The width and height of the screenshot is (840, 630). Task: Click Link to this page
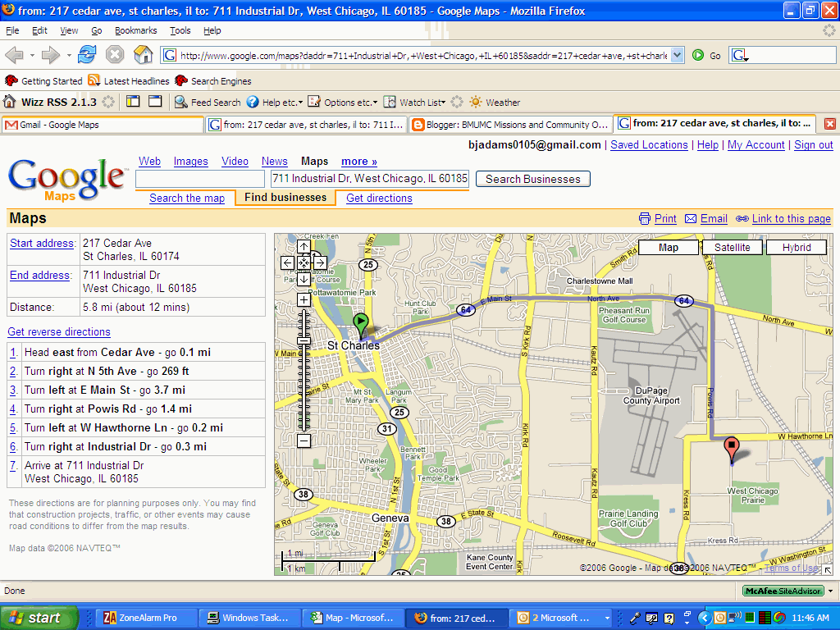tap(792, 218)
